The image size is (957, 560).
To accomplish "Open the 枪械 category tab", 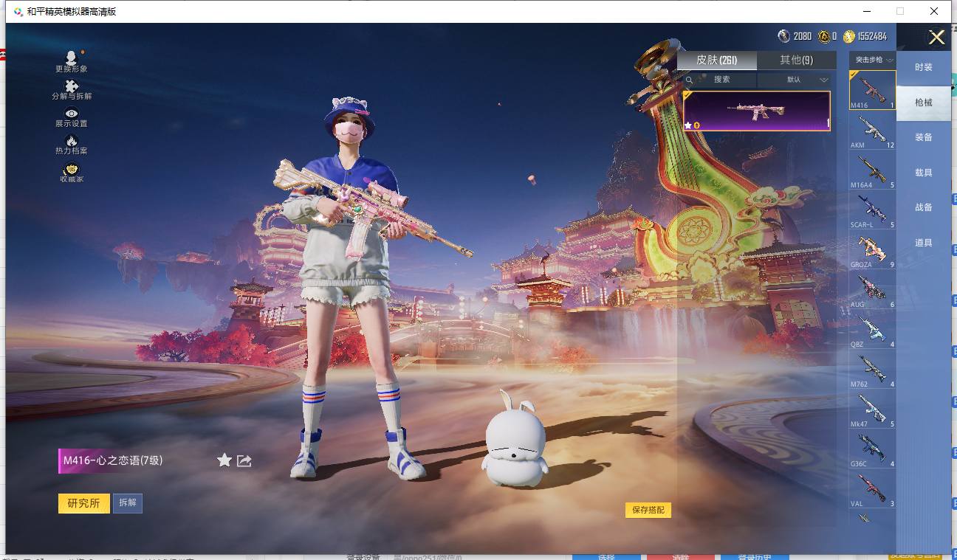I will click(924, 103).
